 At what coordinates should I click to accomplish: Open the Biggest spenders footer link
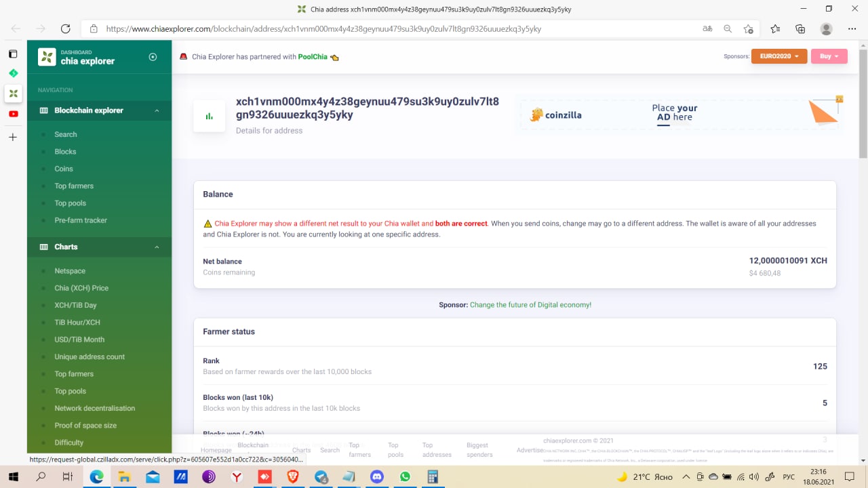[x=479, y=450]
